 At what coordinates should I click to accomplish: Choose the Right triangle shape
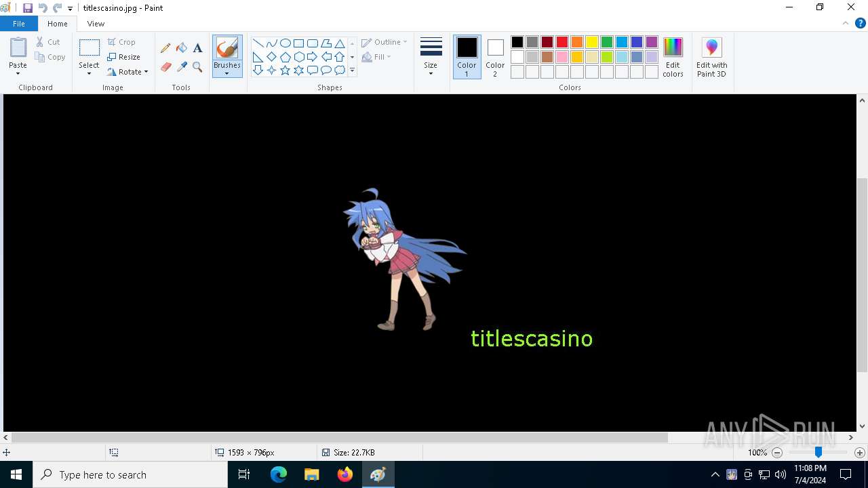point(258,57)
